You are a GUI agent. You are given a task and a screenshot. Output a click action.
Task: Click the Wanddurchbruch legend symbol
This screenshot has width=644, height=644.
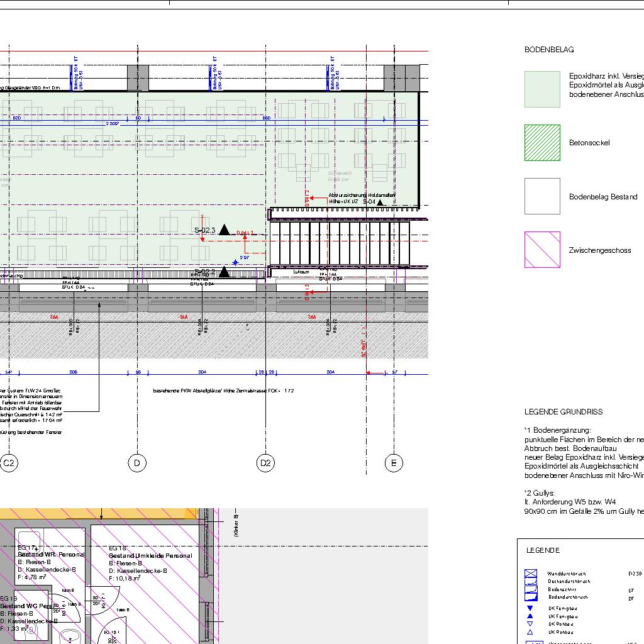click(531, 574)
